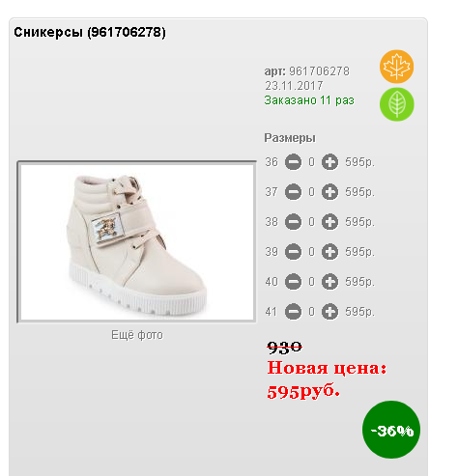Add one pair of size 40
This screenshot has height=476, width=458.
pos(329,282)
